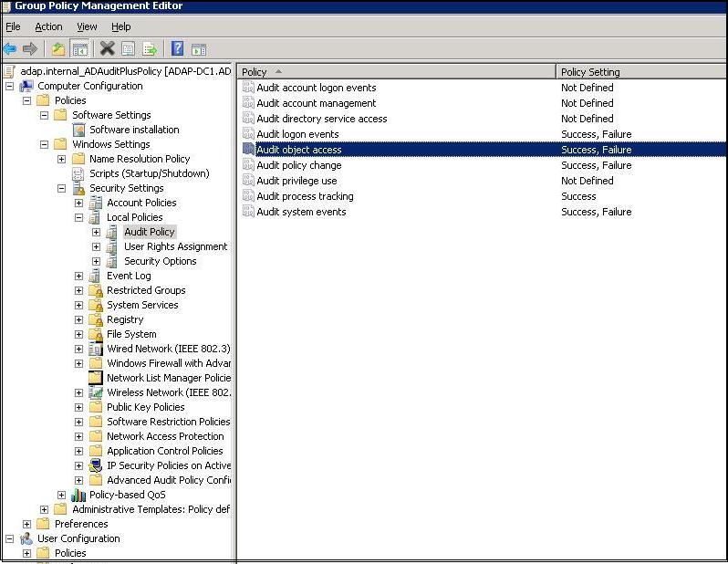
Task: Click the Forward arrow toolbar icon
Action: (30, 48)
